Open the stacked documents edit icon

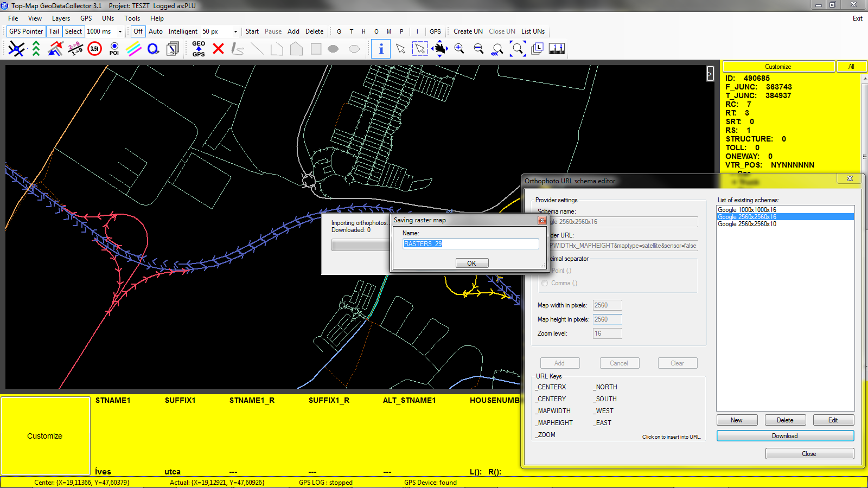coord(173,49)
